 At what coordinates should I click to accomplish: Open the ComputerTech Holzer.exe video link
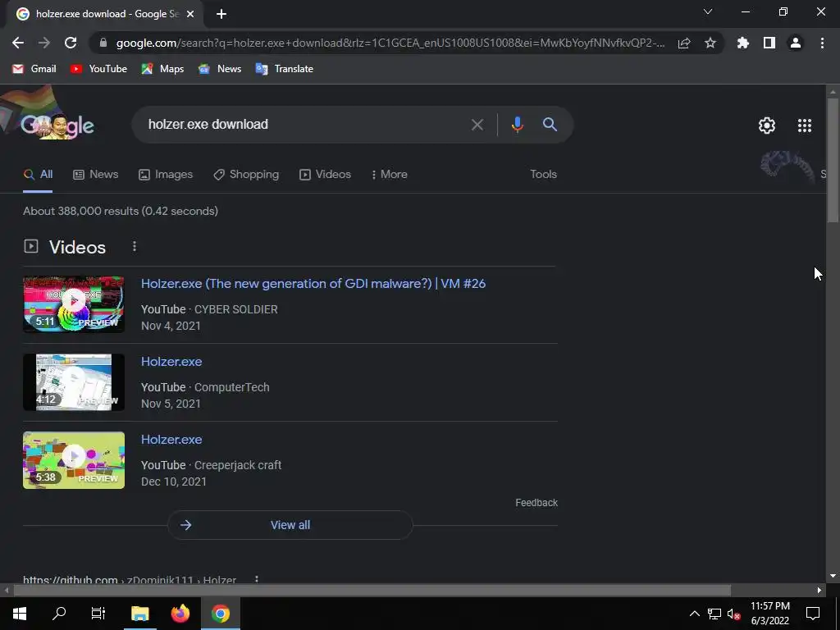[171, 362]
